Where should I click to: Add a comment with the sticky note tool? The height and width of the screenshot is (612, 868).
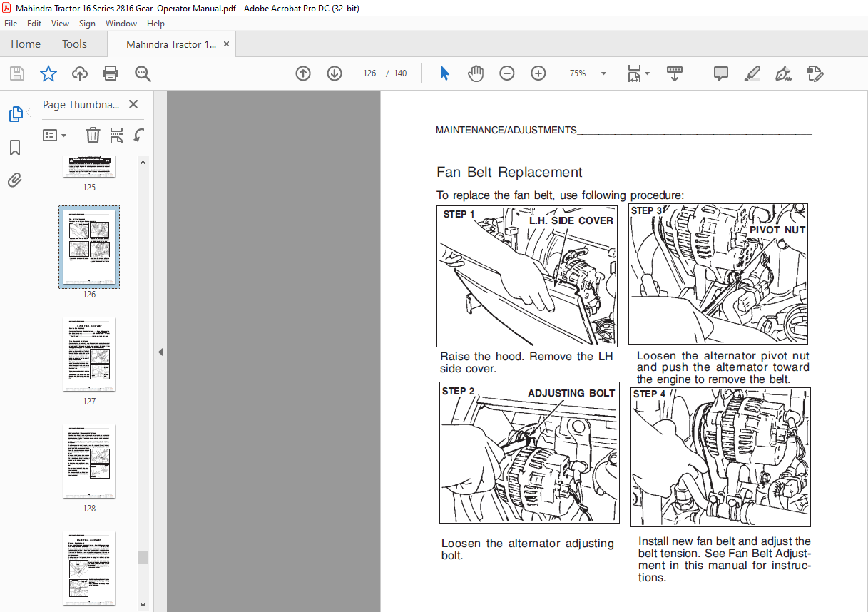[721, 73]
